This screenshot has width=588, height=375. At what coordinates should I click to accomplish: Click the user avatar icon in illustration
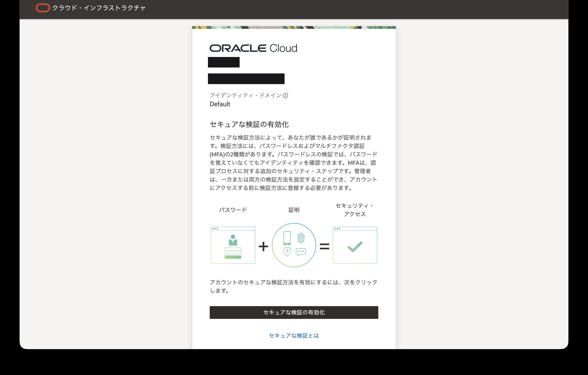click(x=233, y=240)
